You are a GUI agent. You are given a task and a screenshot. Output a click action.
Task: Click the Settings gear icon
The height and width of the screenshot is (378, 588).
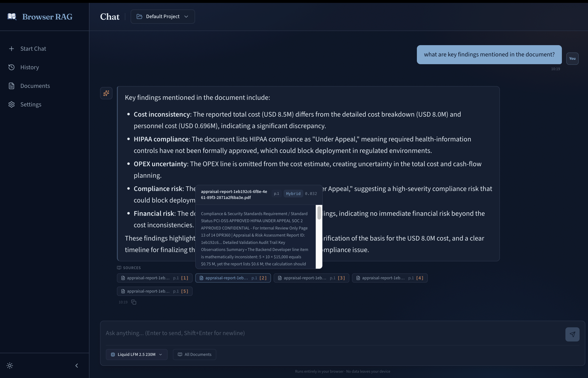coord(11,104)
